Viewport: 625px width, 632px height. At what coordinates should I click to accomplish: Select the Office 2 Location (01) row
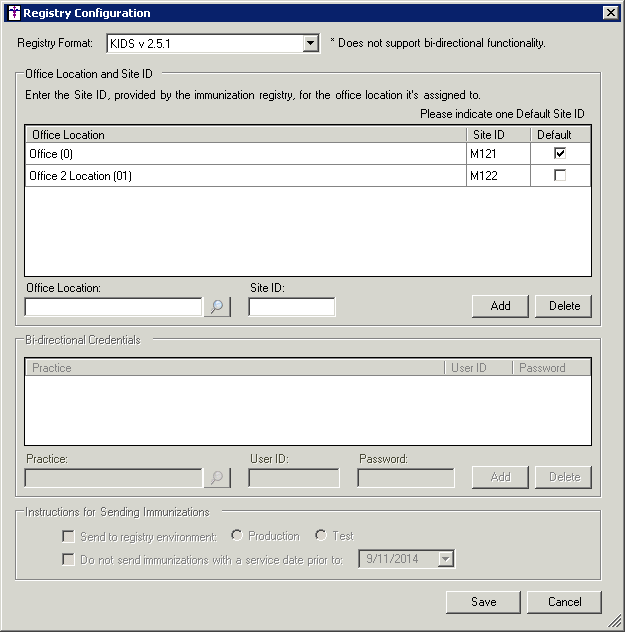click(x=245, y=176)
